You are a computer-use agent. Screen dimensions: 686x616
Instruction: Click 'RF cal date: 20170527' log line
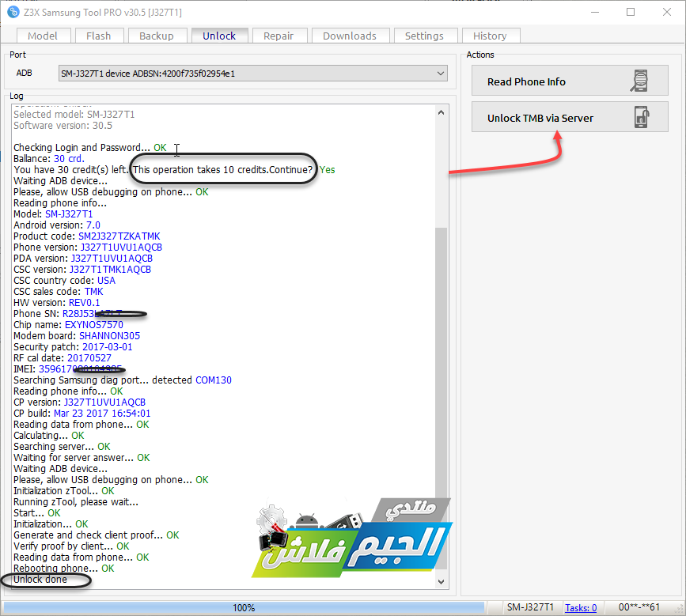click(x=63, y=358)
